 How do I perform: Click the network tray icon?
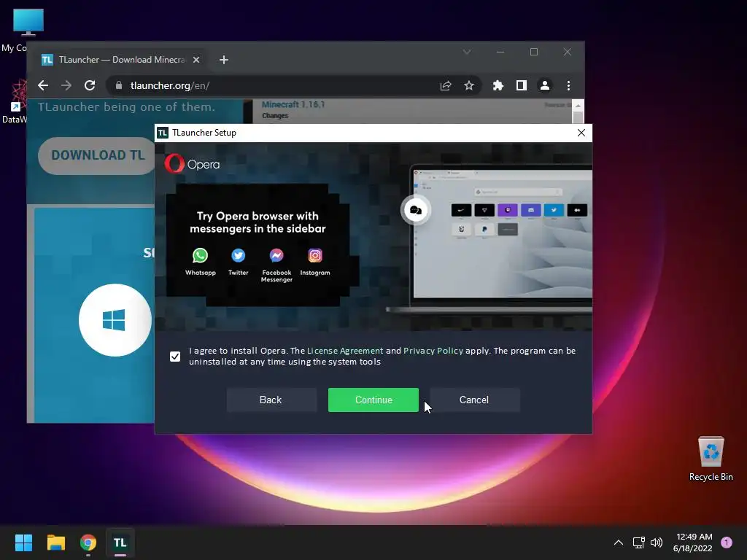point(639,542)
